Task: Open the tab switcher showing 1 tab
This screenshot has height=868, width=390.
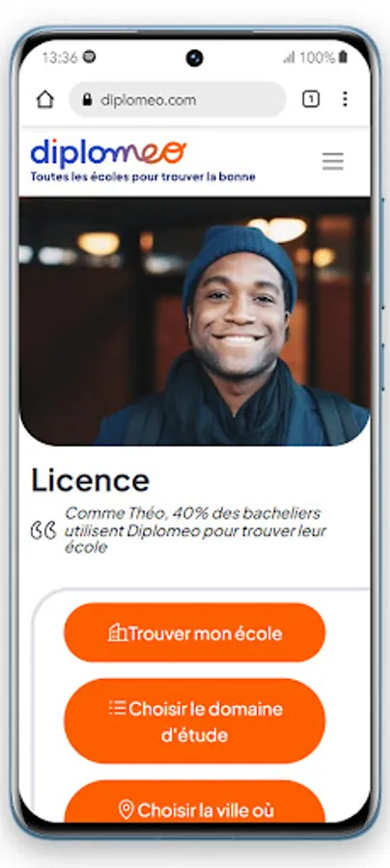Action: pos(311,99)
